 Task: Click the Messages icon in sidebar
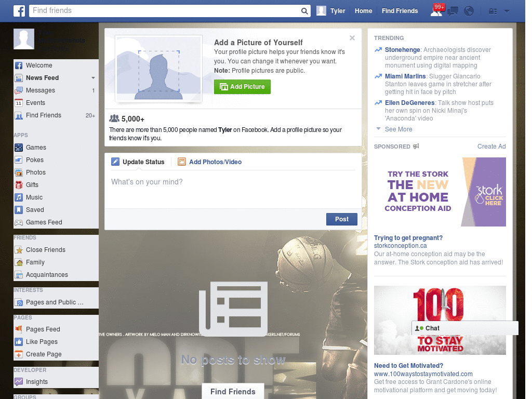(x=19, y=90)
